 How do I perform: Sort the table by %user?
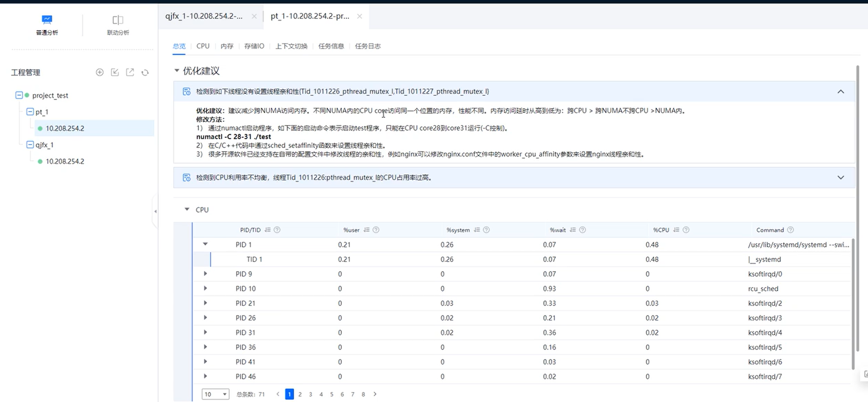click(366, 230)
